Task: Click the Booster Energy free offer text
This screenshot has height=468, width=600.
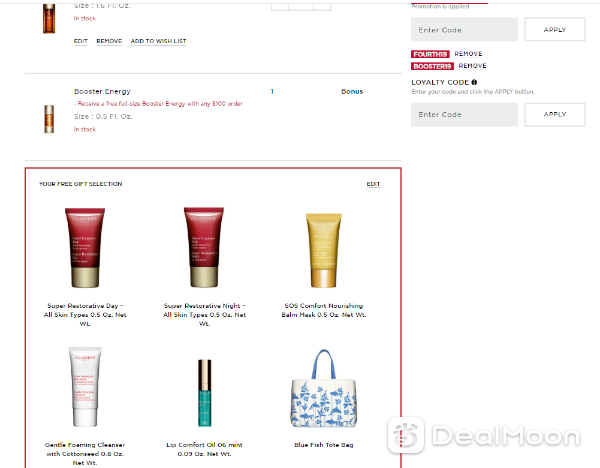Action: pyautogui.click(x=158, y=104)
